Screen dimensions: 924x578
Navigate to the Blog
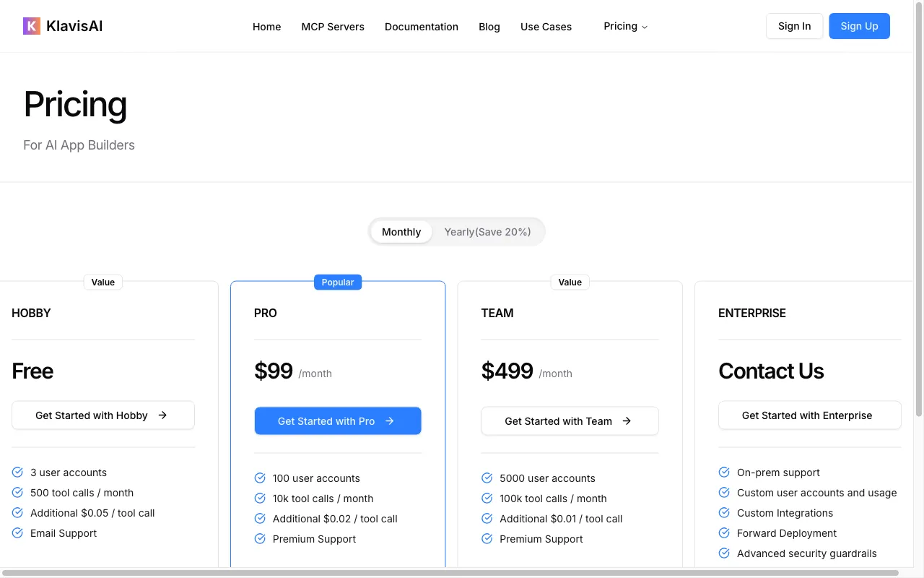(x=489, y=27)
